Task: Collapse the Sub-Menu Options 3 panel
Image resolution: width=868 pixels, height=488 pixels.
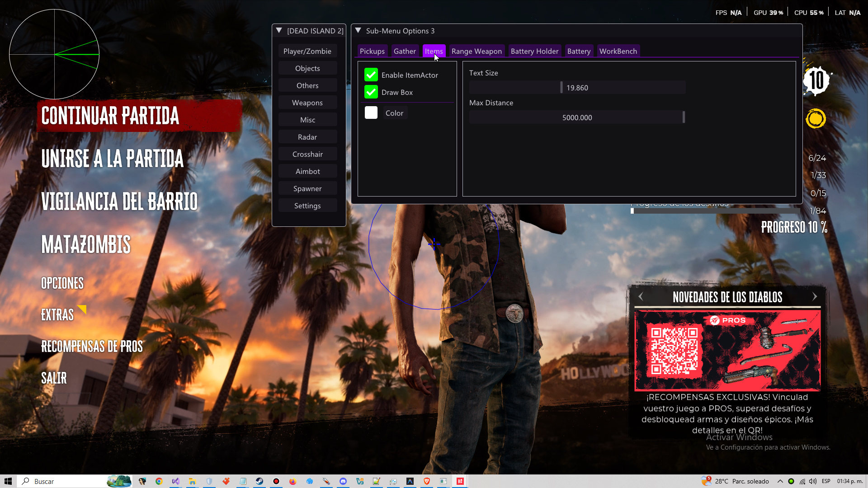Action: pyautogui.click(x=359, y=30)
